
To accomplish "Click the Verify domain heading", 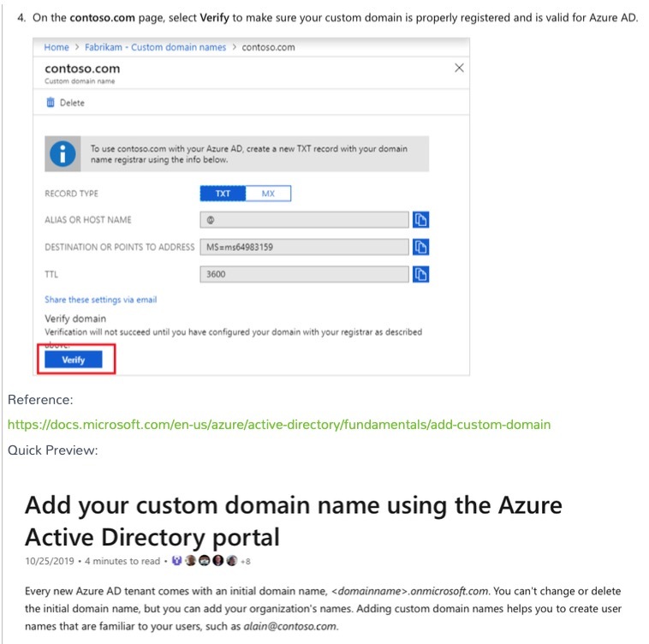I will [x=75, y=319].
